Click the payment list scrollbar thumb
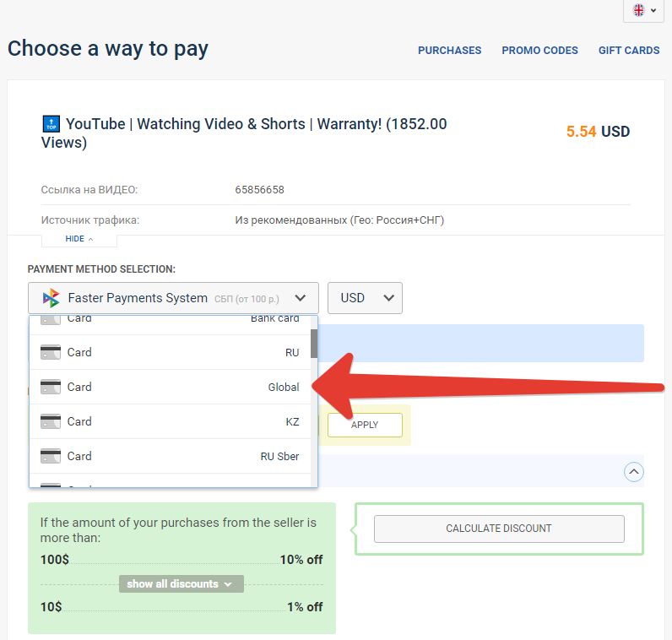The width and height of the screenshot is (672, 640). 314,344
